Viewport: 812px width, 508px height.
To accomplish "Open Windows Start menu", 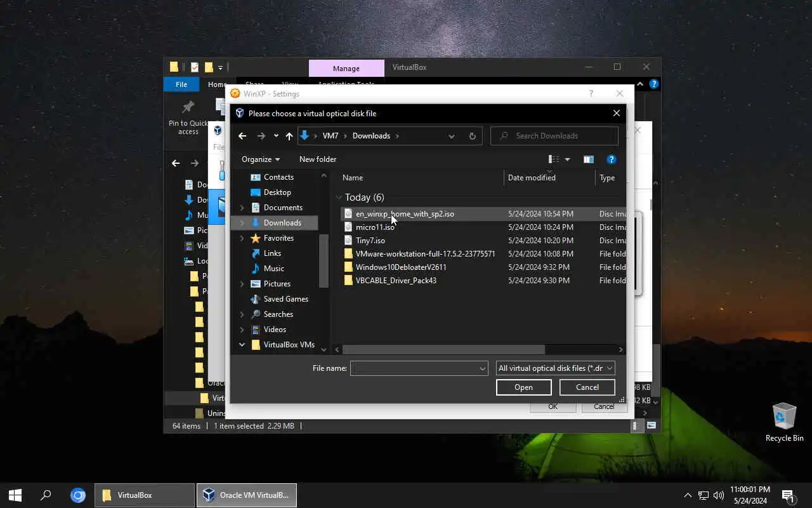I will click(x=15, y=495).
